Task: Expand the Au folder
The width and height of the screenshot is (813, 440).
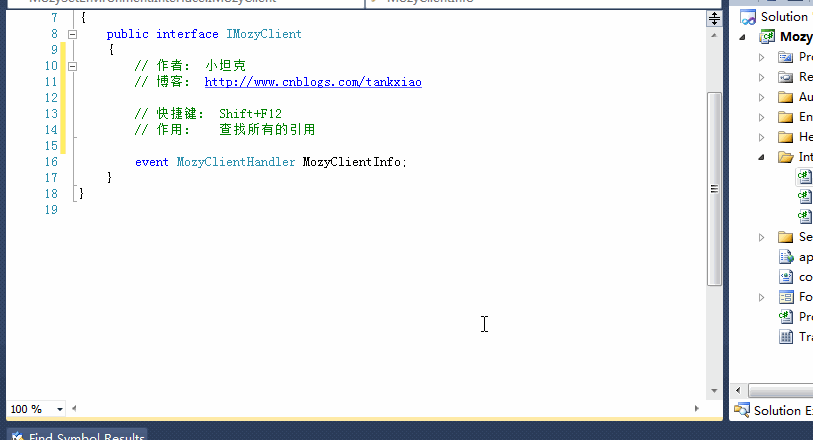Action: 761,97
